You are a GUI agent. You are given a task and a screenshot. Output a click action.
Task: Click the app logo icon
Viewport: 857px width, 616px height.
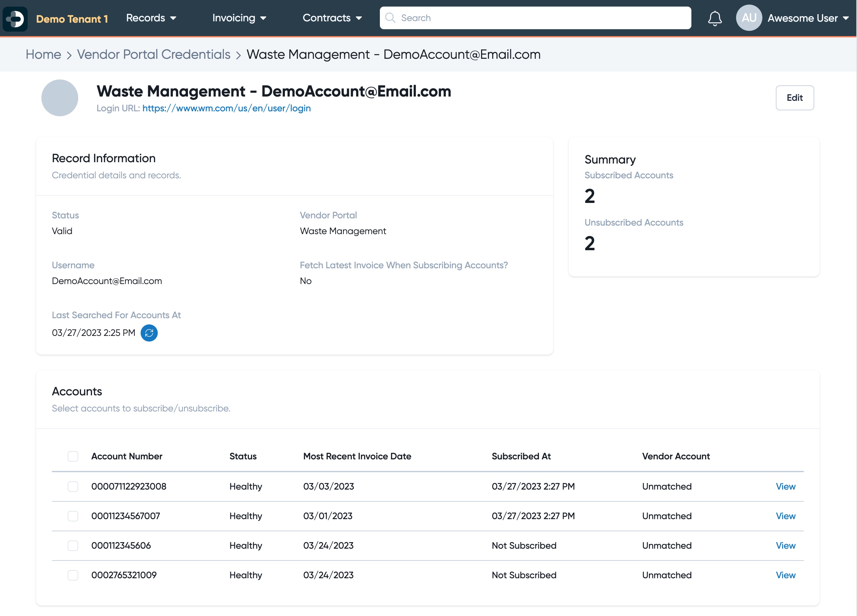[15, 18]
